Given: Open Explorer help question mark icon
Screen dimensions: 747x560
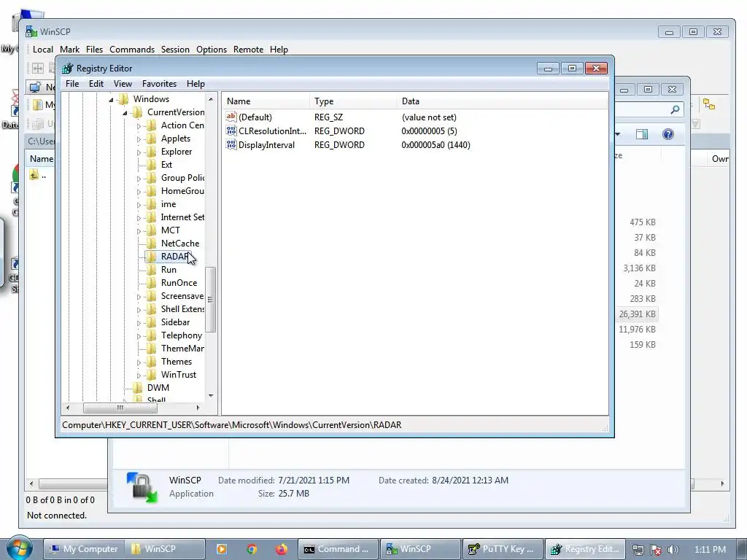Looking at the screenshot, I should pos(668,134).
